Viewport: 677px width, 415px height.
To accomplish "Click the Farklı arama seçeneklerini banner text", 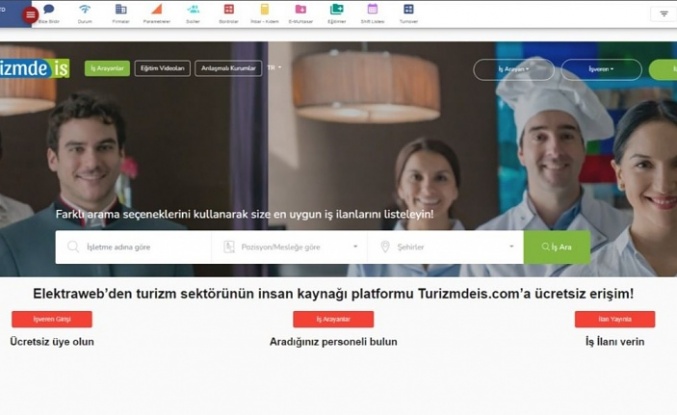I will 244,214.
